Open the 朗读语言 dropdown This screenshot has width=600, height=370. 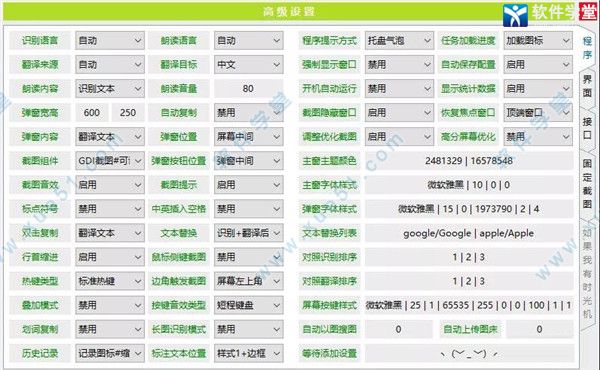point(249,41)
